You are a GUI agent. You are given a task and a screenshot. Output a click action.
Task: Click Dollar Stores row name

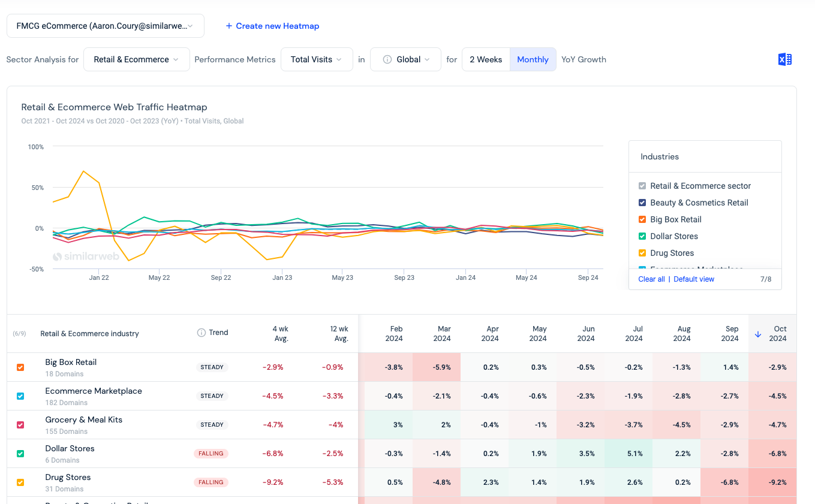[70, 449]
